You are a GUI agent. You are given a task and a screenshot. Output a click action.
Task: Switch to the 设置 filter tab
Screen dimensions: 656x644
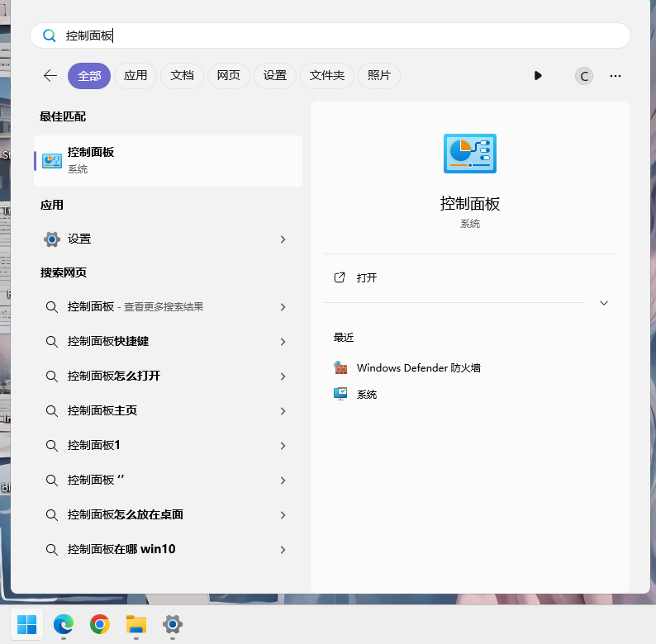(275, 76)
